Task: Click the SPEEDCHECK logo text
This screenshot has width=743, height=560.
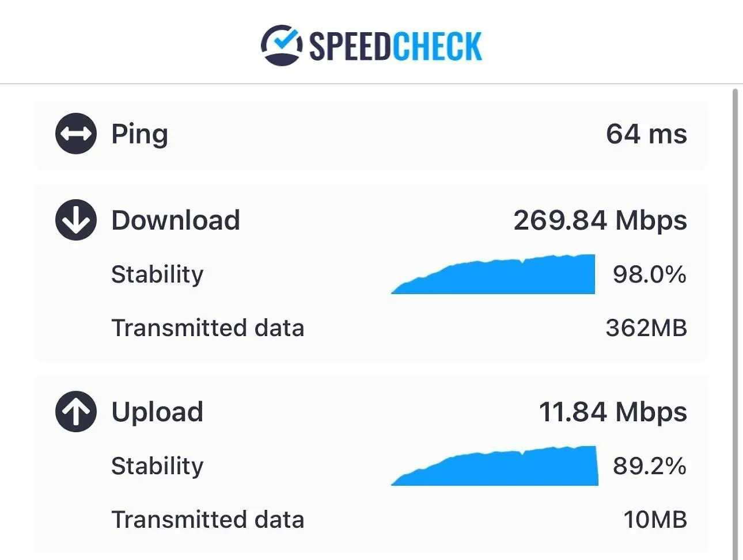Action: click(x=395, y=46)
